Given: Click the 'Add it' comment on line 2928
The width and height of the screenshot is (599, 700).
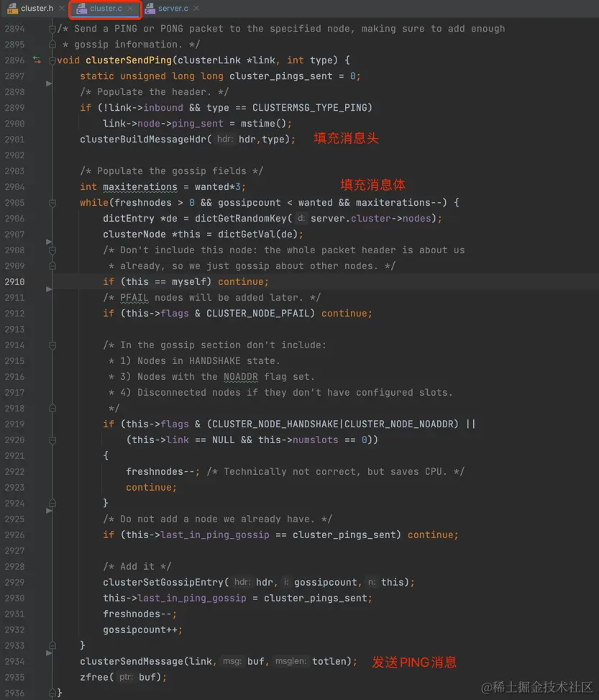Looking at the screenshot, I should point(137,566).
